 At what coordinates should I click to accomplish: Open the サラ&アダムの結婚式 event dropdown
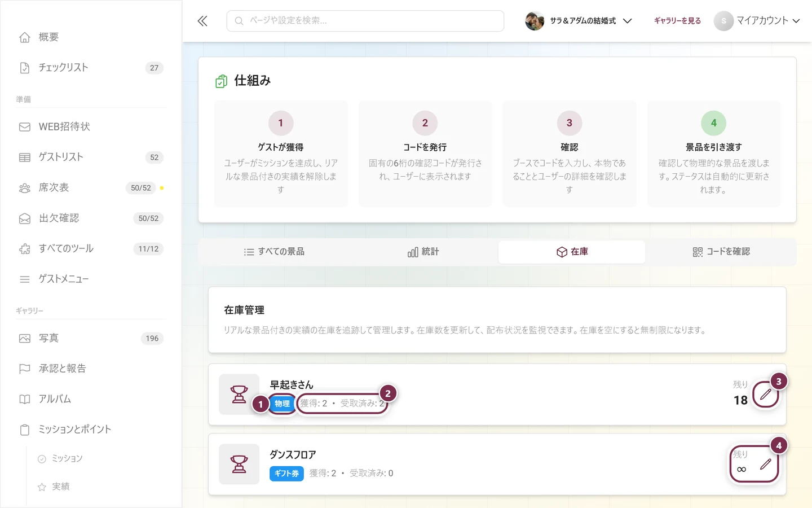pos(579,21)
